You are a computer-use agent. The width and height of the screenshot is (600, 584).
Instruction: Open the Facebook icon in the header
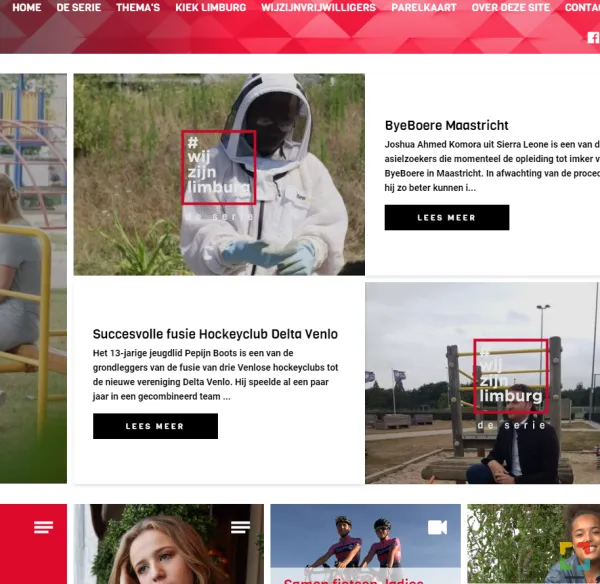point(594,38)
